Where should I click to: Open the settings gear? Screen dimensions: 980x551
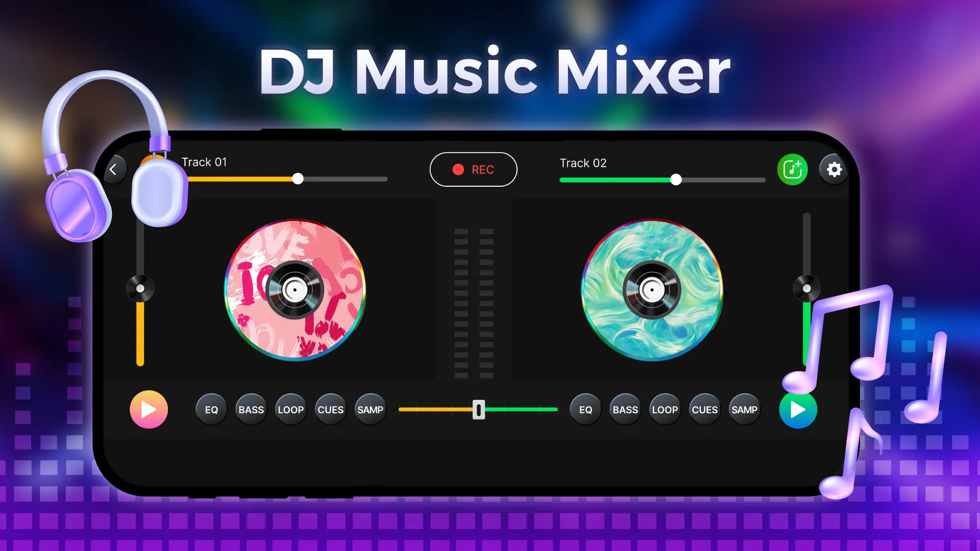(x=834, y=169)
